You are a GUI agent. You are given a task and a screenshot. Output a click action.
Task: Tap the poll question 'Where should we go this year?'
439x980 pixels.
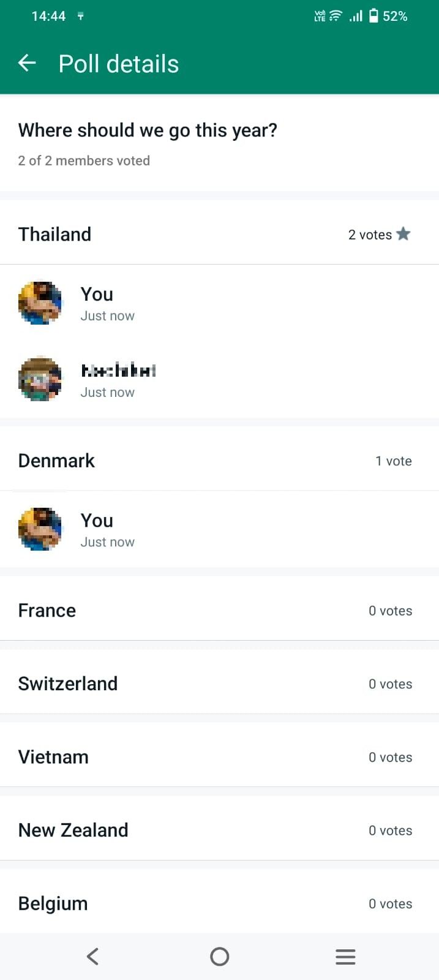[x=148, y=130]
